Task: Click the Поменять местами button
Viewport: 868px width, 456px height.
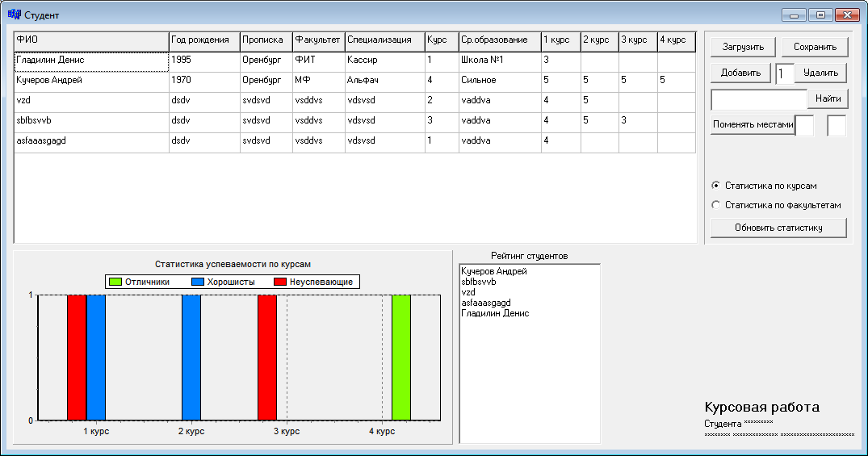Action: tap(753, 124)
